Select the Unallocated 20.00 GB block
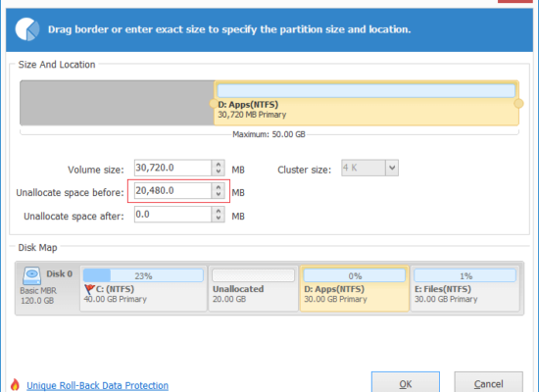This screenshot has height=392, width=539. pos(254,288)
